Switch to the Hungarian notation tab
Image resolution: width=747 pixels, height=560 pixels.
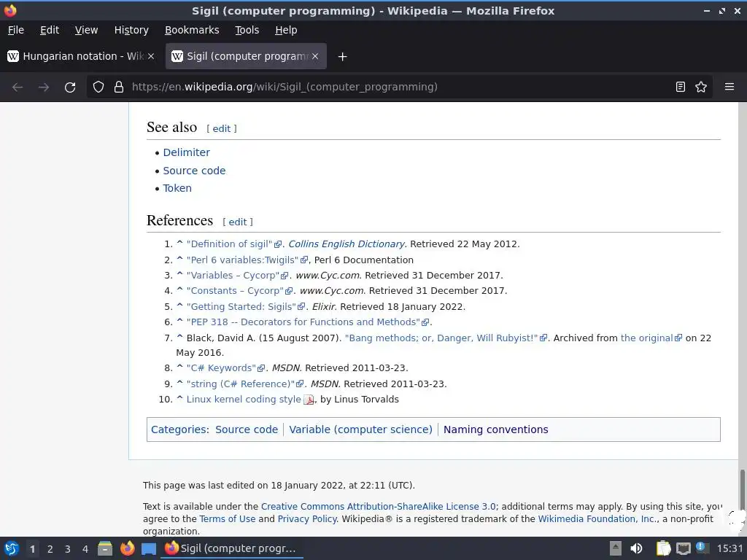82,56
